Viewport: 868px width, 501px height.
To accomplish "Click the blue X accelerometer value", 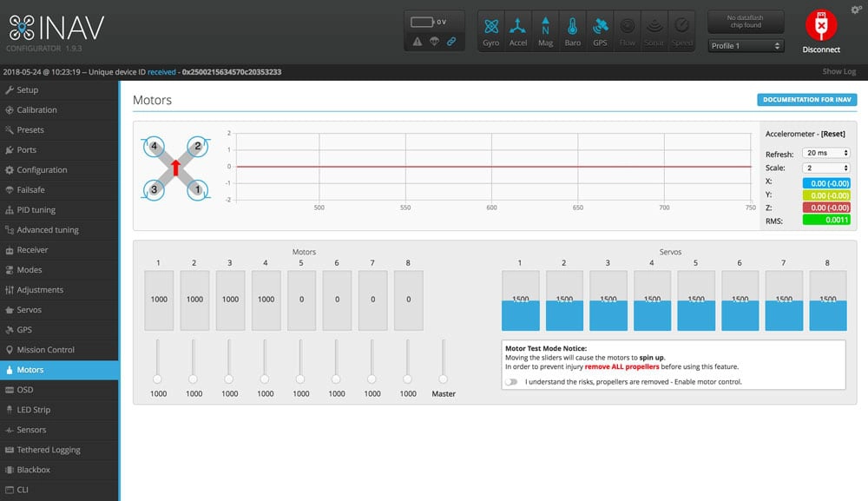I will pos(826,183).
